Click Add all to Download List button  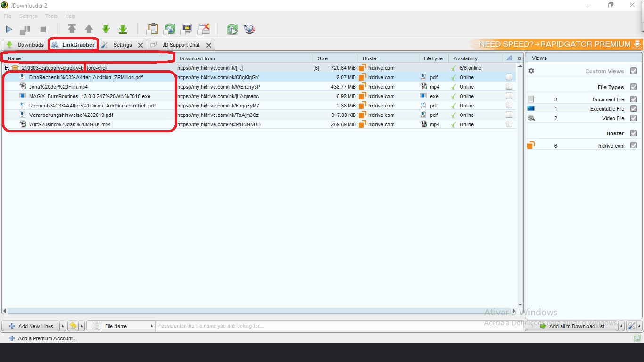pos(572,326)
